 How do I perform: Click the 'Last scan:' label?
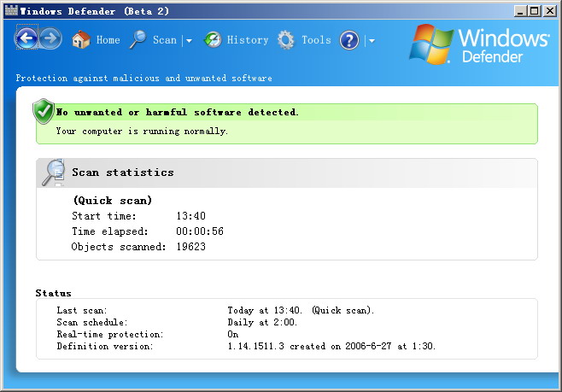point(82,310)
